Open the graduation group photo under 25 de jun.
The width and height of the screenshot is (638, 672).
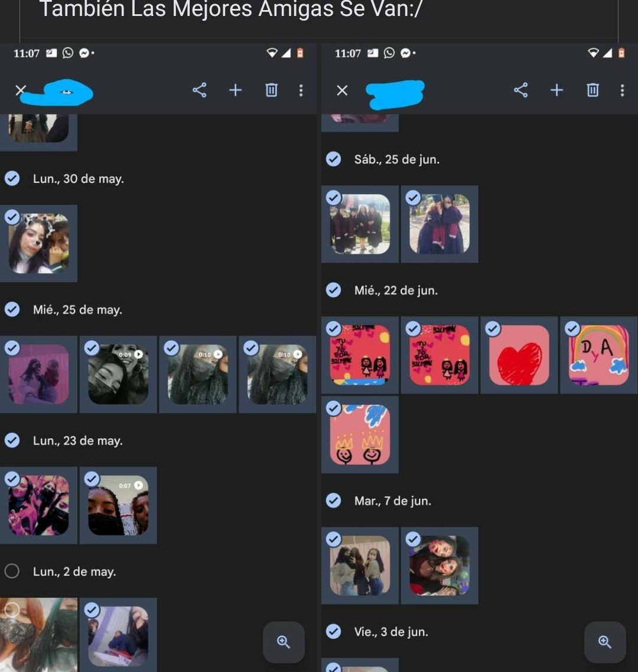click(x=360, y=224)
